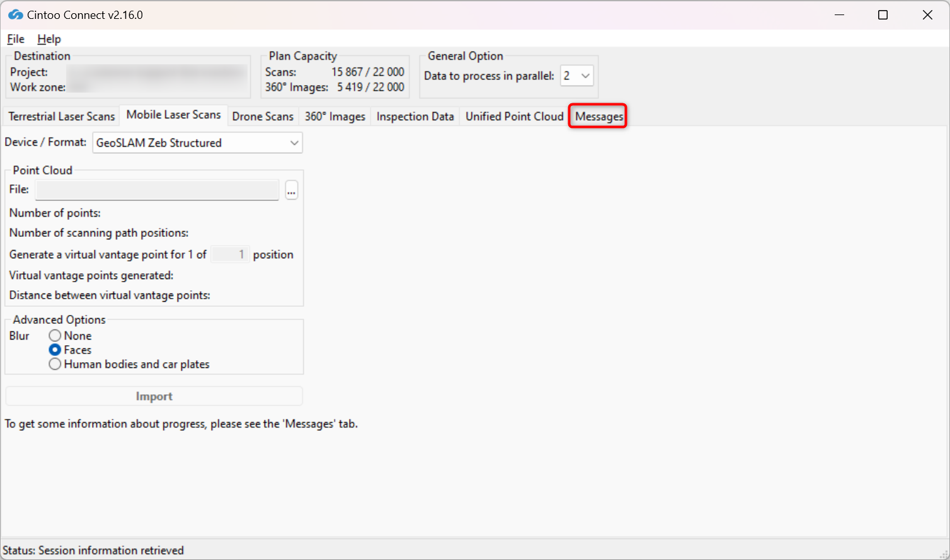Screen dimensions: 950x560
Task: Click the Point Cloud File path field
Action: tap(157, 190)
